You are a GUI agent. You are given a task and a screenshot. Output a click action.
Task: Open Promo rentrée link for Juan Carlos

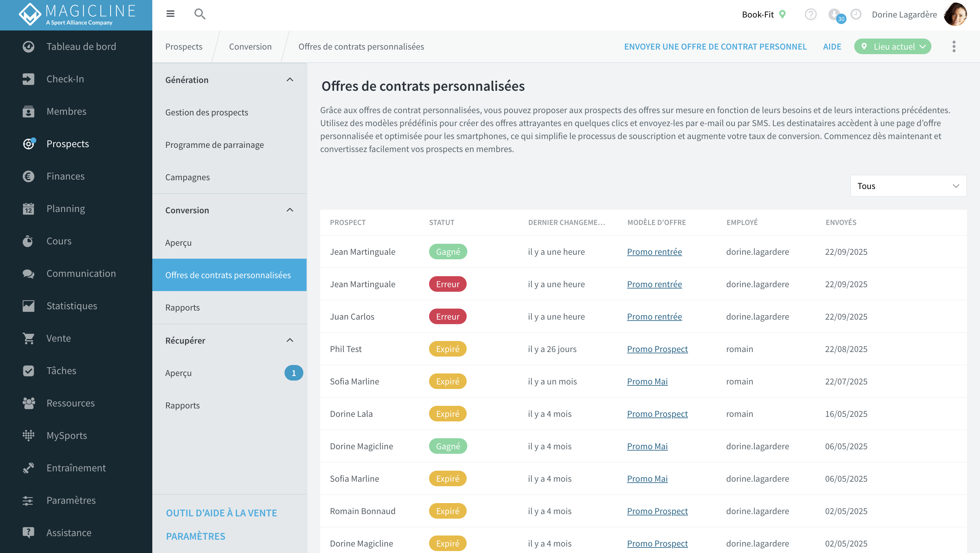coord(654,316)
